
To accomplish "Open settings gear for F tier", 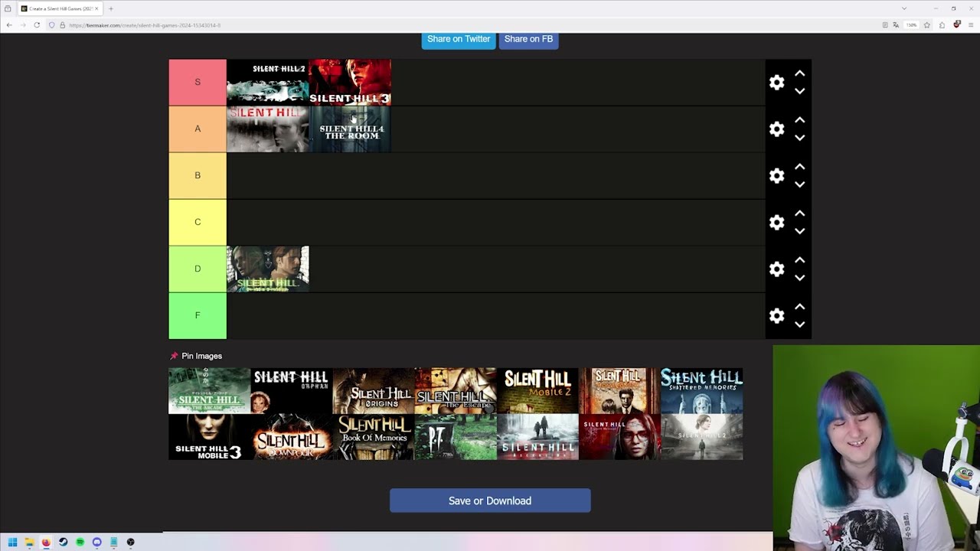I will click(776, 316).
